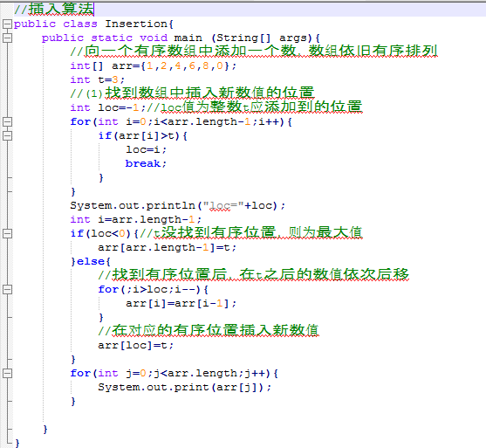Viewport: 486px width, 448px height.
Task: Click the int loc=-1 declaration
Action: pyautogui.click(x=108, y=107)
